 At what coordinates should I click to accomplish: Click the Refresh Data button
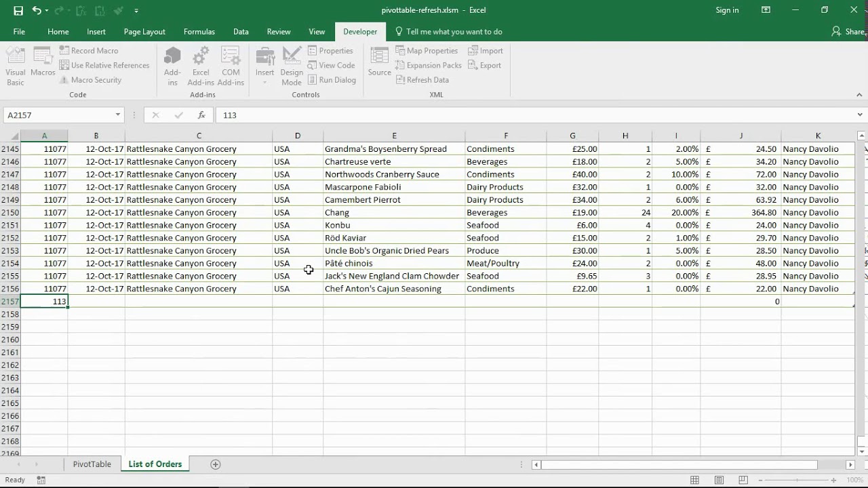pos(422,79)
